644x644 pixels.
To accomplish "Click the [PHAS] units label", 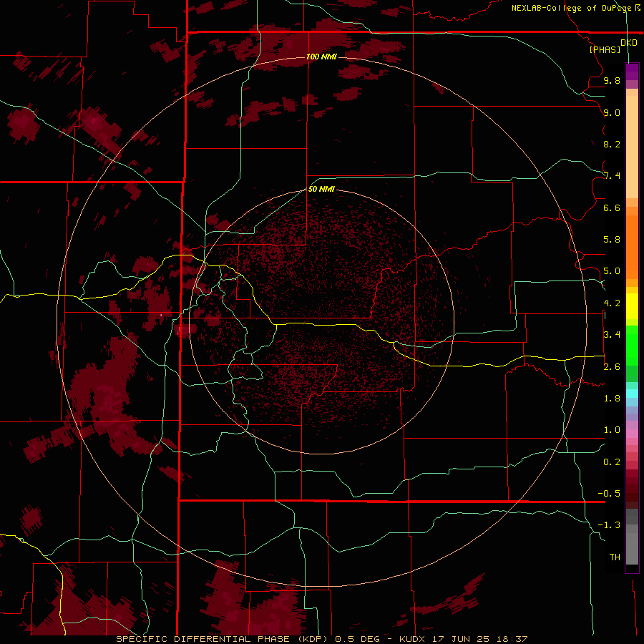I will coord(605,50).
